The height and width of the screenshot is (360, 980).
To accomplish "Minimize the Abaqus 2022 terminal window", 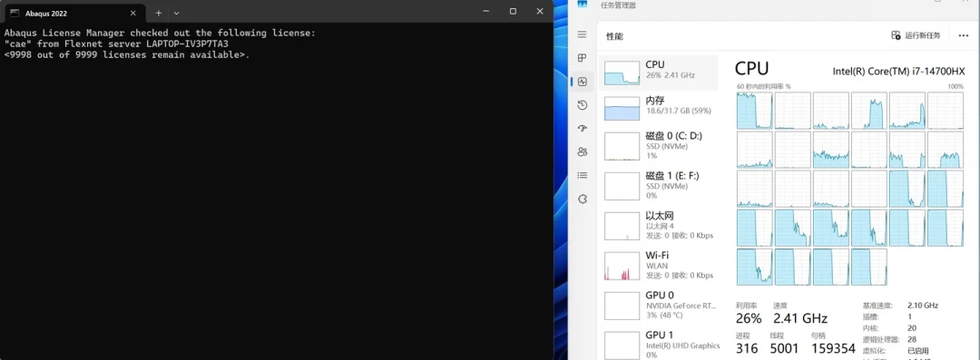I will 487,11.
